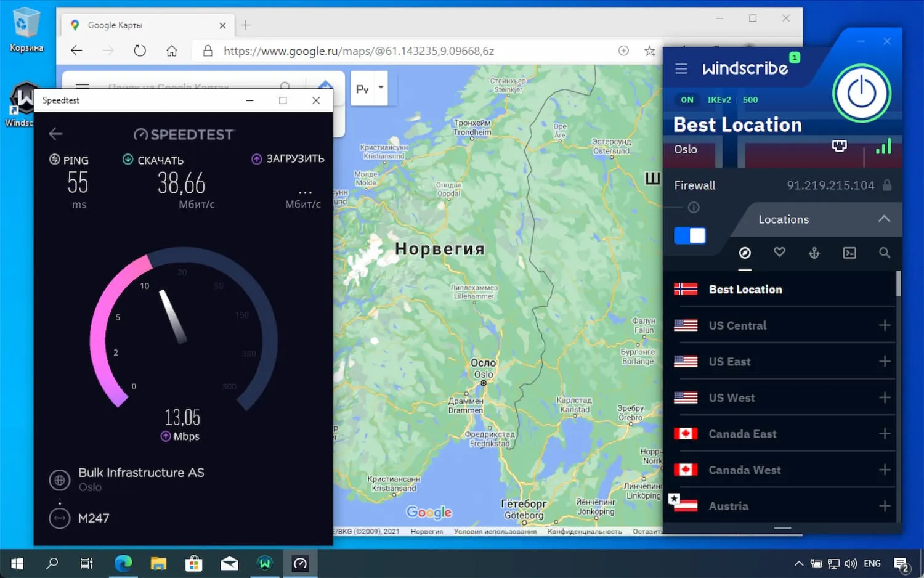Click the M247 provider name

click(x=94, y=518)
